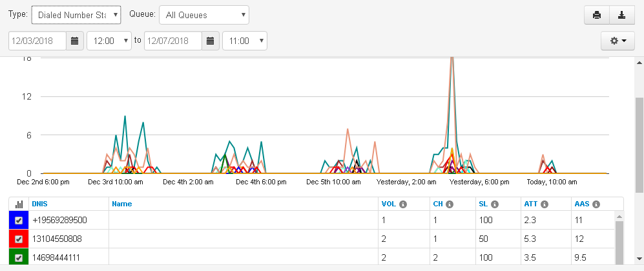644x271 pixels.
Task: Download the report with the download icon
Action: click(622, 16)
